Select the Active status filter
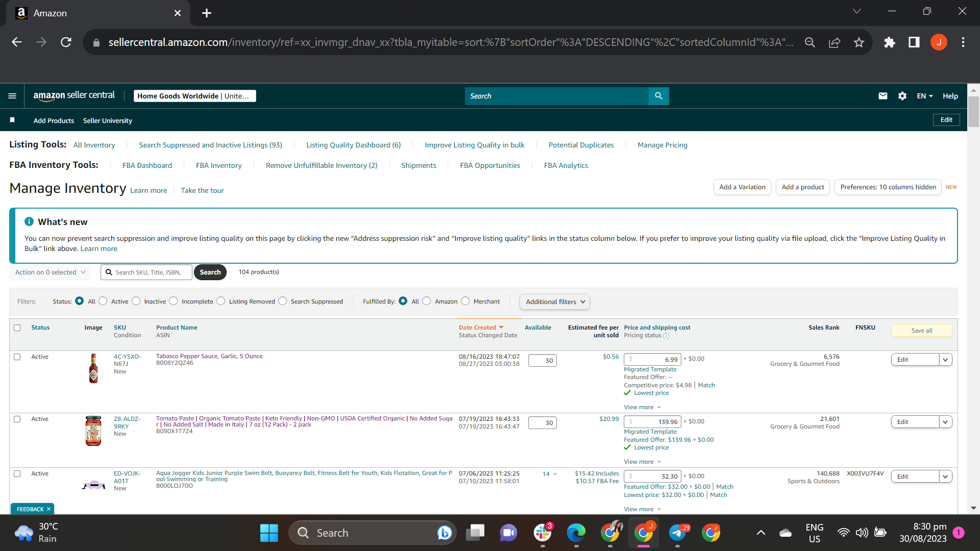 (x=103, y=301)
